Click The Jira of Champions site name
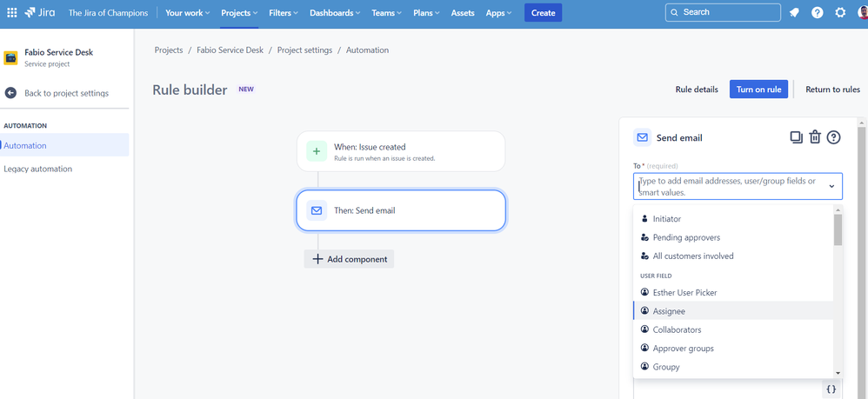The image size is (868, 399). tap(108, 13)
